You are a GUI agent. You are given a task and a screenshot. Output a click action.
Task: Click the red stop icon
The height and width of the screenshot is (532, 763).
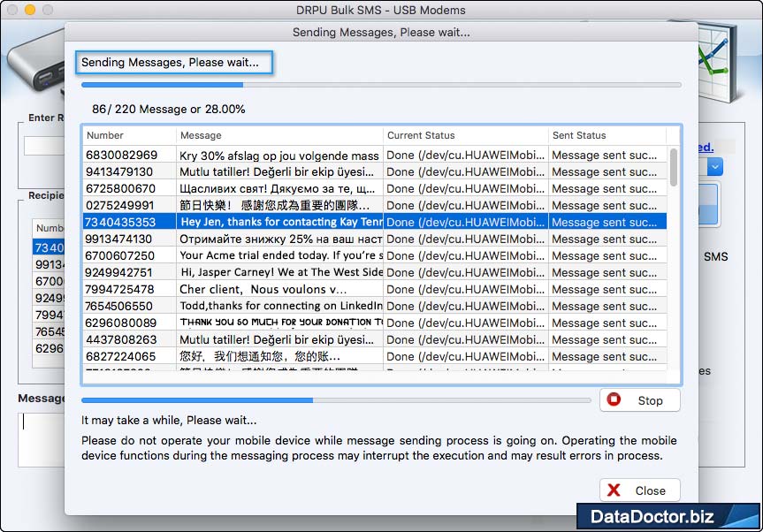(x=614, y=399)
